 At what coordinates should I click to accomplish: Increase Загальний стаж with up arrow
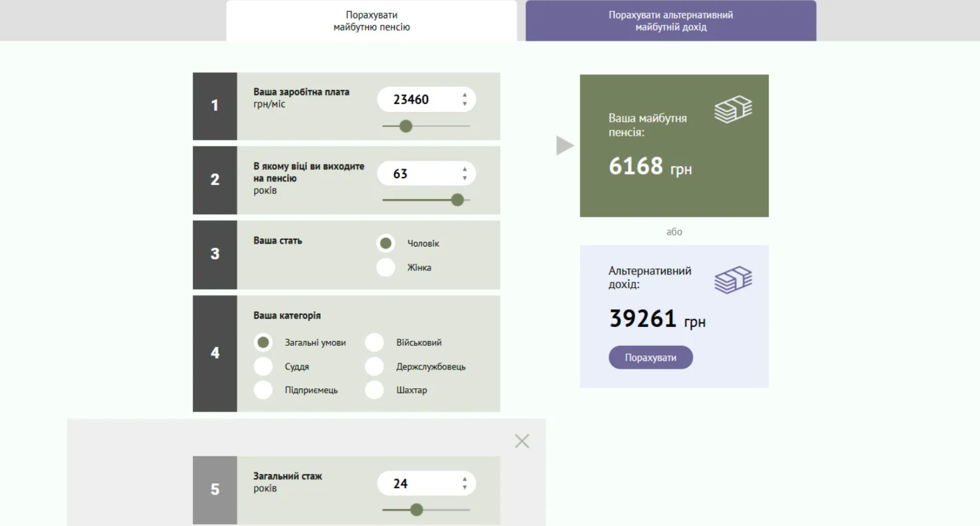(465, 479)
